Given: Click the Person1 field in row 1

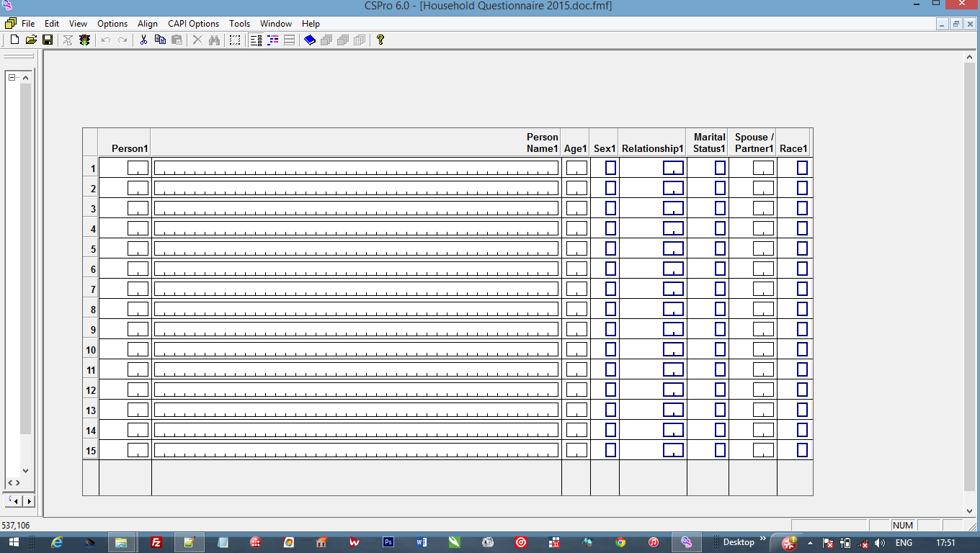Looking at the screenshot, I should pyautogui.click(x=138, y=168).
